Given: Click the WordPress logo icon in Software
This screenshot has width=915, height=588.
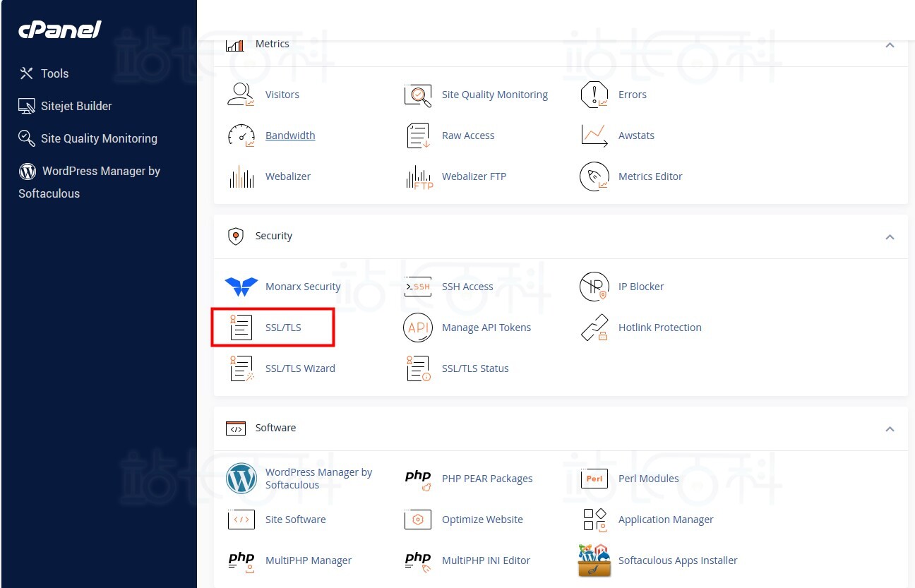Looking at the screenshot, I should 241,479.
